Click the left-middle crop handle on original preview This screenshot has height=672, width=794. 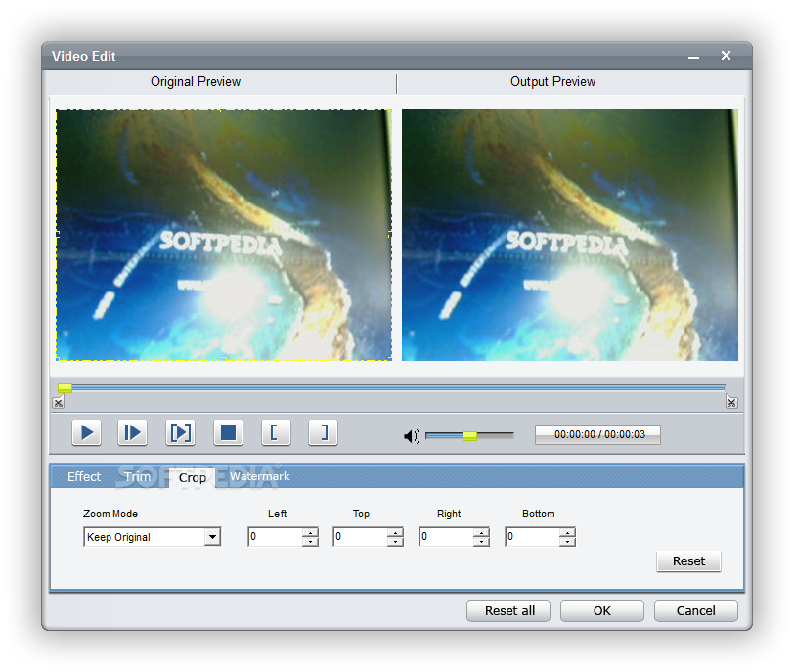pos(58,234)
